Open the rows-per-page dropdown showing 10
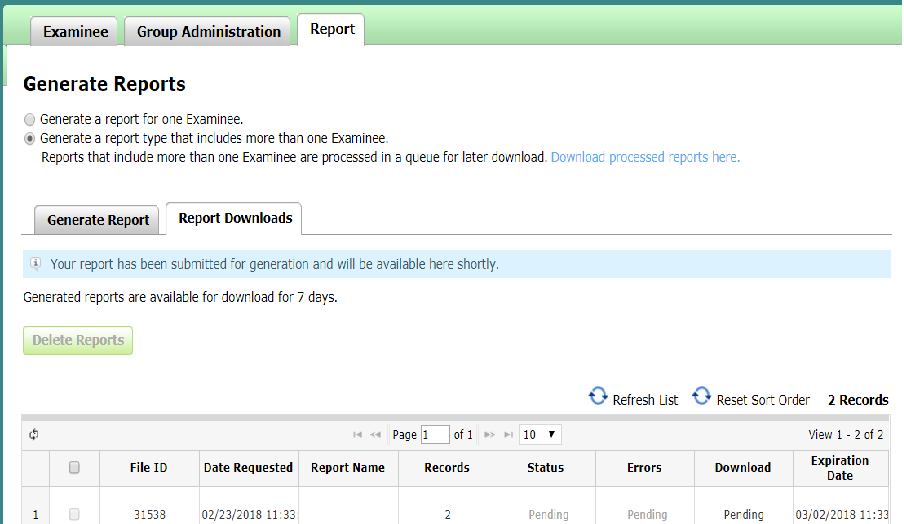This screenshot has width=904, height=524. 541,435
